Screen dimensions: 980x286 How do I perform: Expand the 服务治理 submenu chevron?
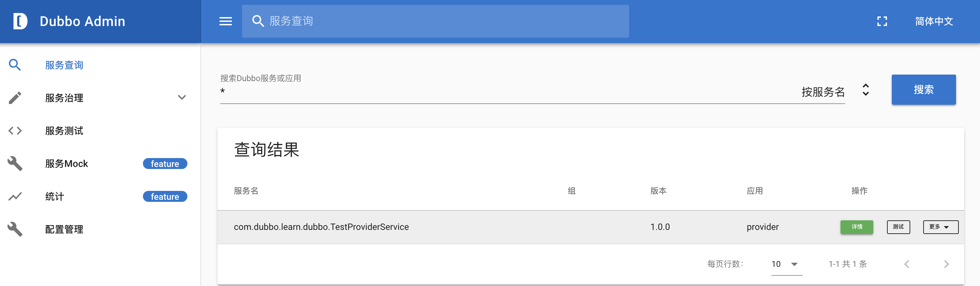click(x=182, y=97)
